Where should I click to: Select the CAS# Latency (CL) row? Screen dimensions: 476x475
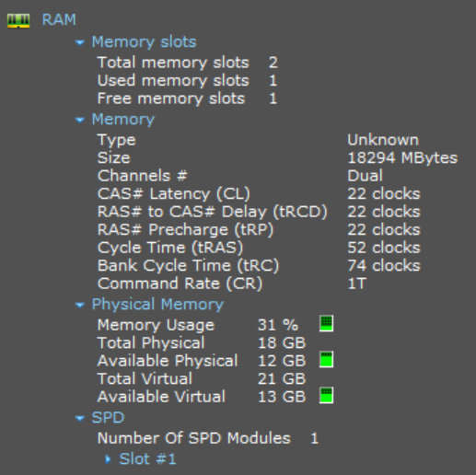coord(259,194)
